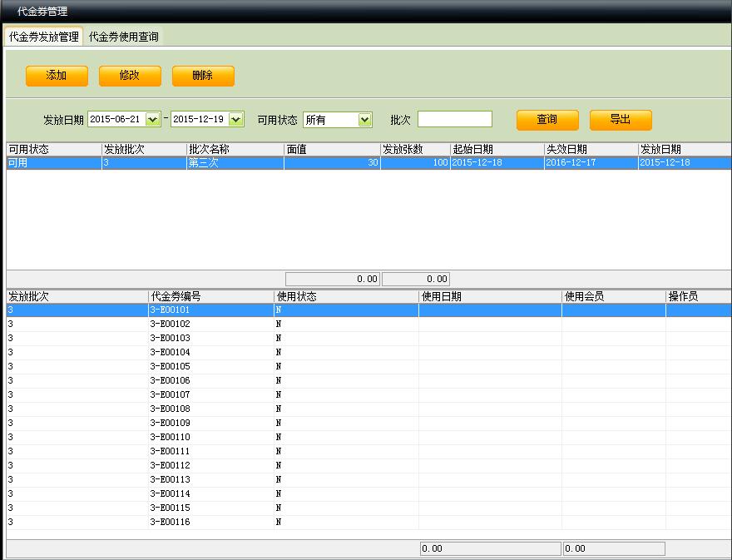Click the 添加 button
Viewport: 732px width, 560px height.
(57, 76)
